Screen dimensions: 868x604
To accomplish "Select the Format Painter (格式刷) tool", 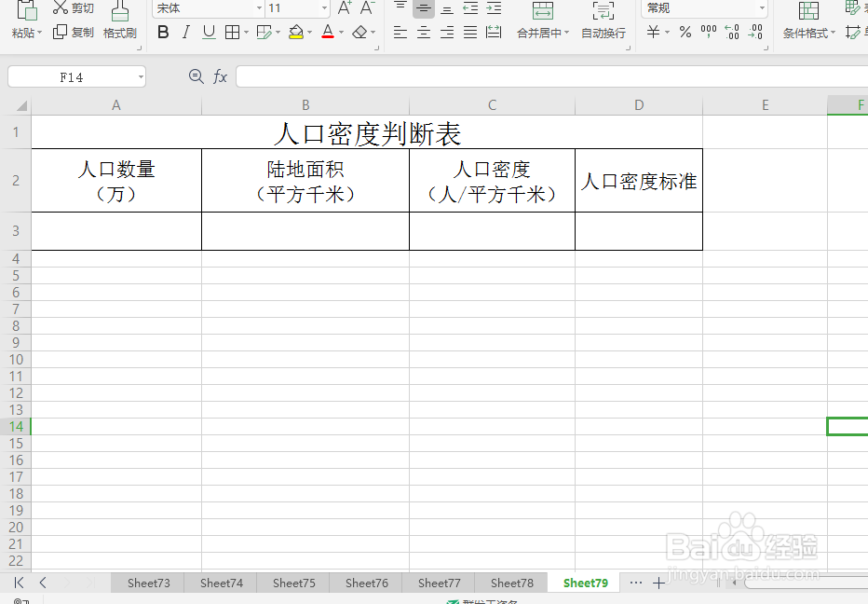I will 119,20.
